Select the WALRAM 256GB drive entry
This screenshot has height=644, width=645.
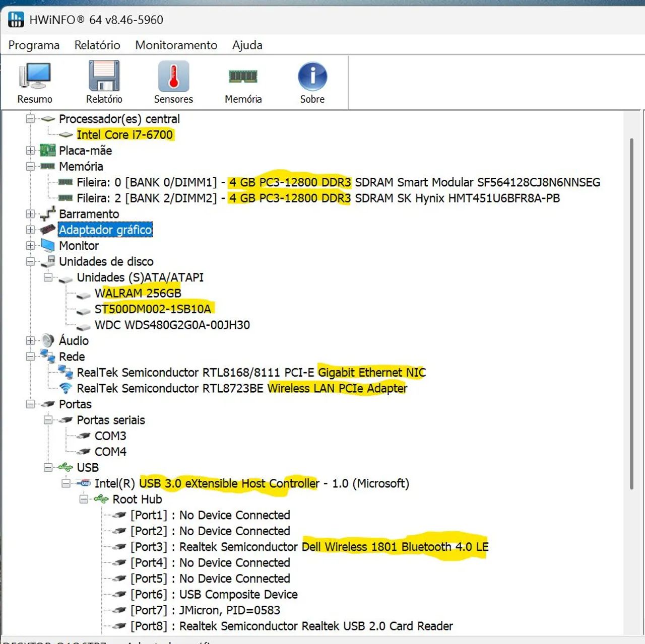coord(138,293)
